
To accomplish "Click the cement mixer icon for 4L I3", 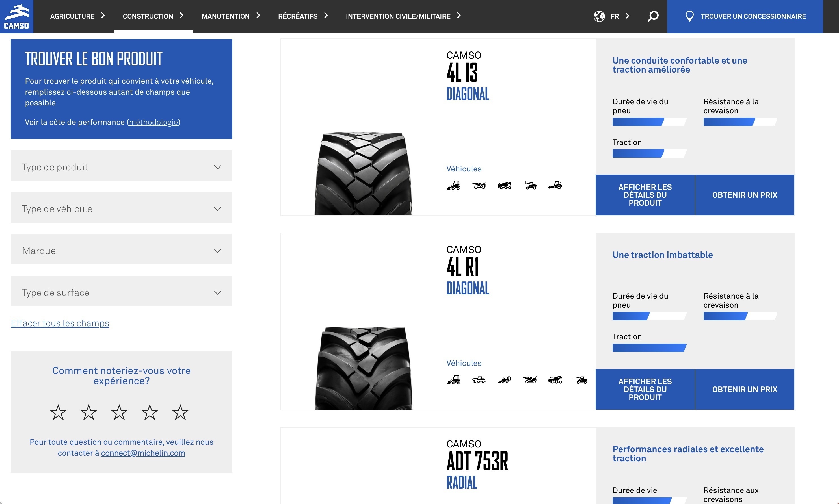I will [x=504, y=185].
